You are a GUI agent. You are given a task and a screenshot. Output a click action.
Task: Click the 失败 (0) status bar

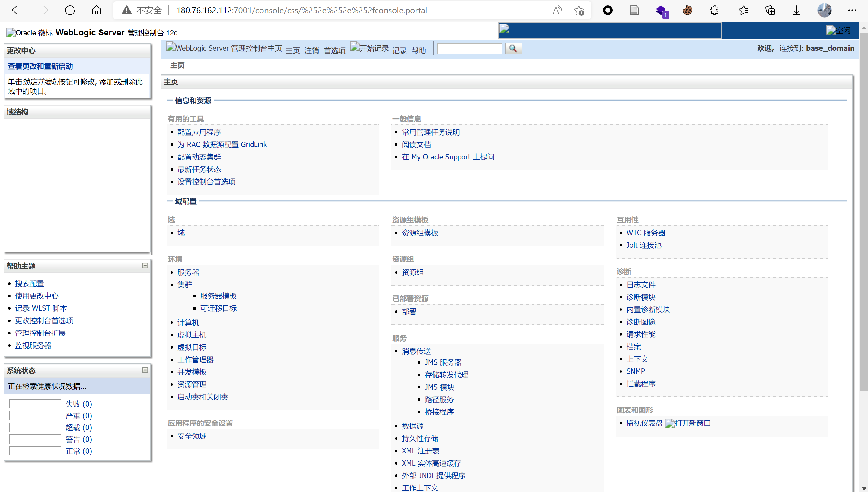coord(35,404)
